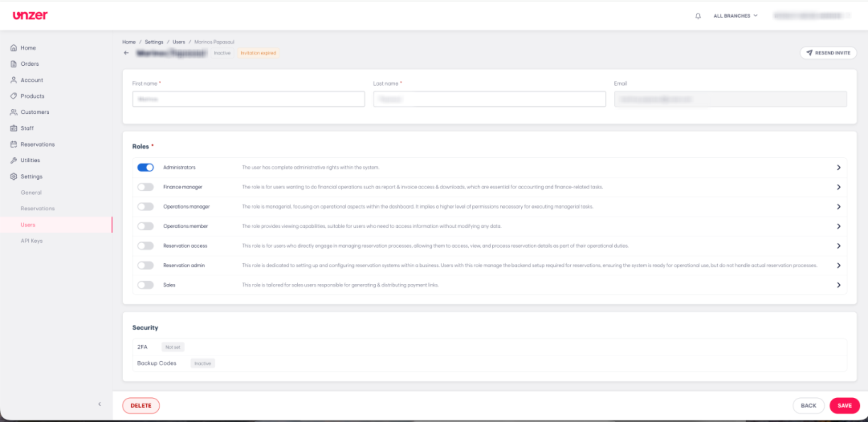868x422 pixels.
Task: Open the notifications bell
Action: point(698,16)
